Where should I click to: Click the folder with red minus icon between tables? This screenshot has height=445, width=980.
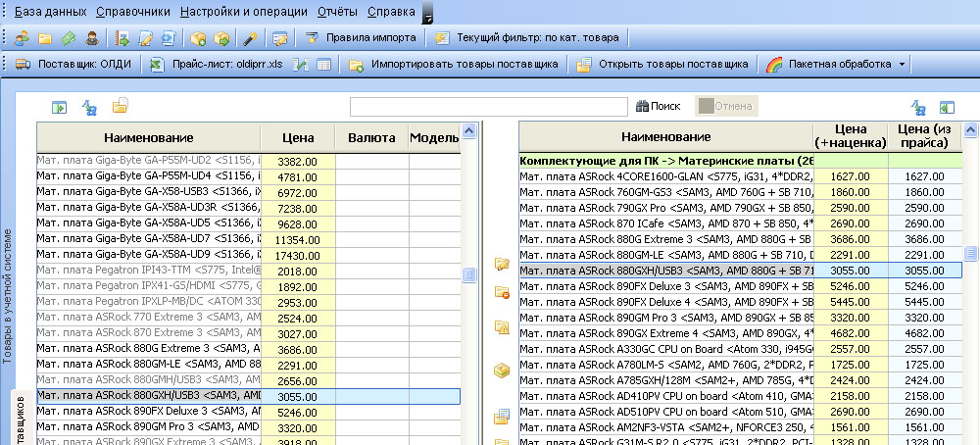(x=501, y=292)
